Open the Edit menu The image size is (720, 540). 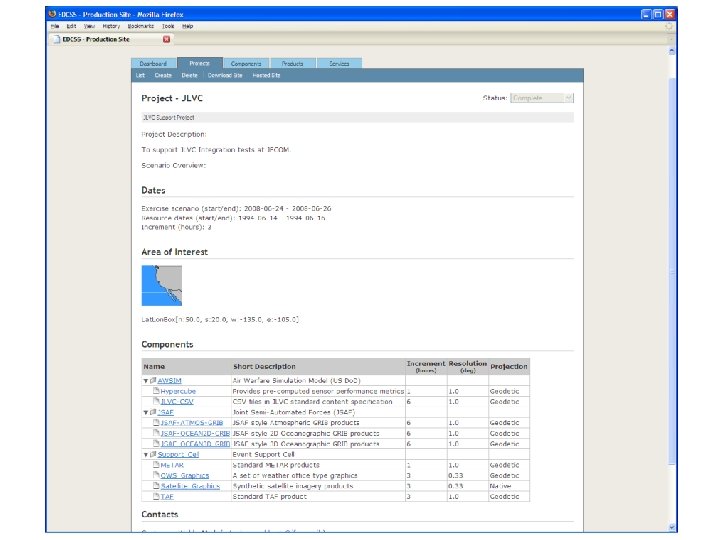point(71,27)
